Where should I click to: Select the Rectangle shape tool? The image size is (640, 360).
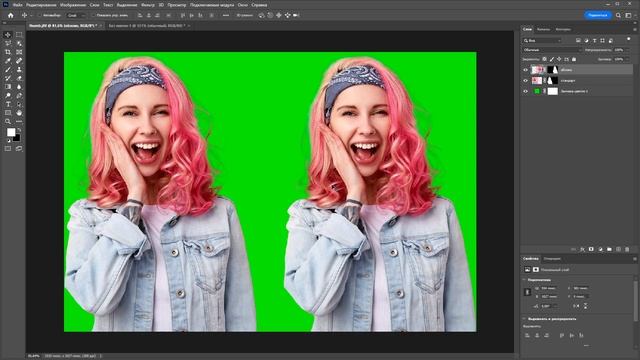point(8,113)
